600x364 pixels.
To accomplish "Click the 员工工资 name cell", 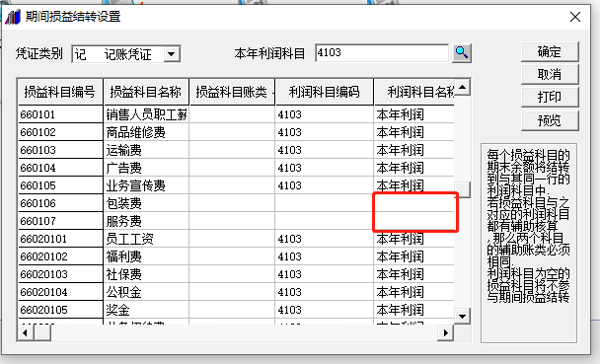I will tap(146, 239).
